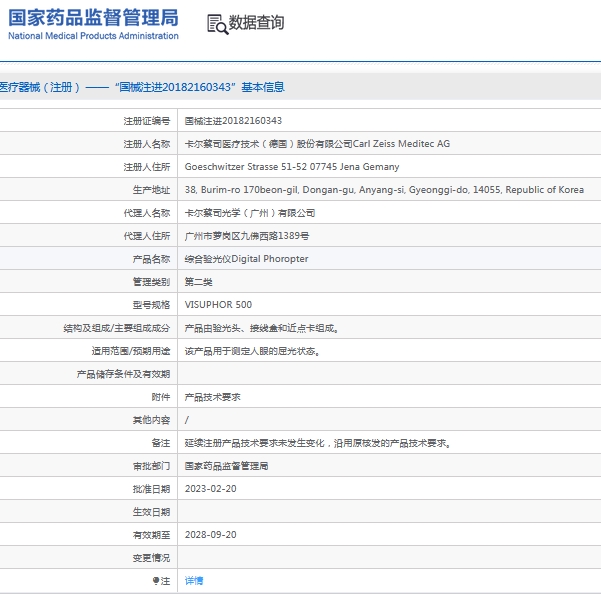
Task: Select the 注册证编号 value 国械注进20182160343
Action: (x=233, y=121)
